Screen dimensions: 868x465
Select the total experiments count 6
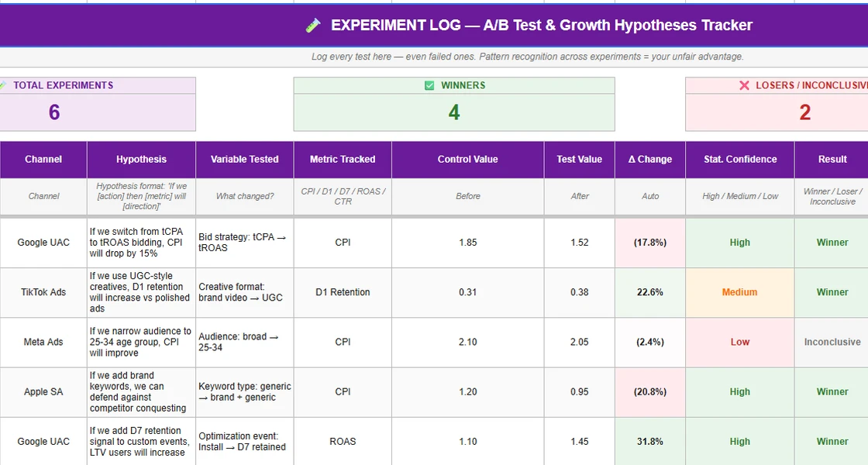(54, 112)
